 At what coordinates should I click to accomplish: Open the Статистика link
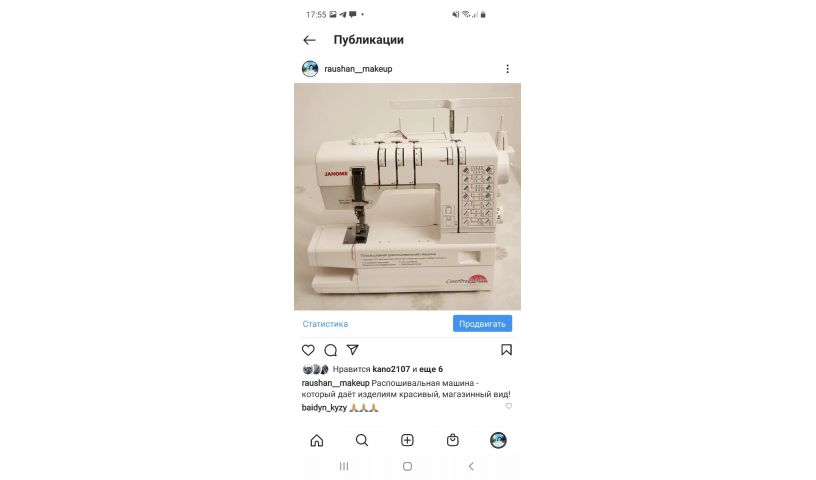click(325, 324)
